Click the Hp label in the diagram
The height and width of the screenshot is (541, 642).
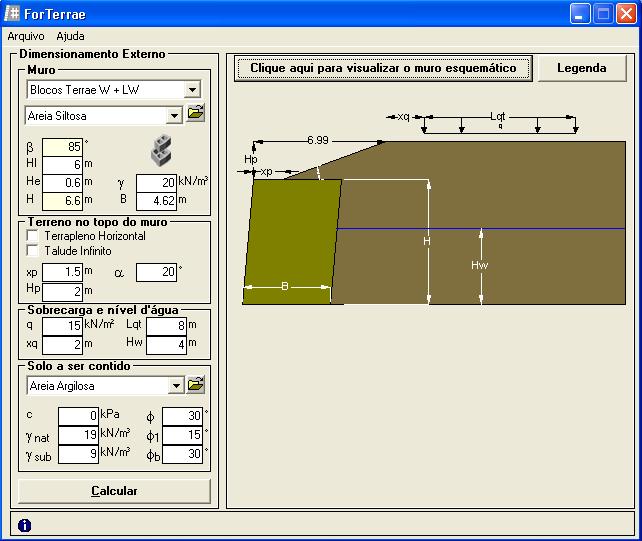250,159
